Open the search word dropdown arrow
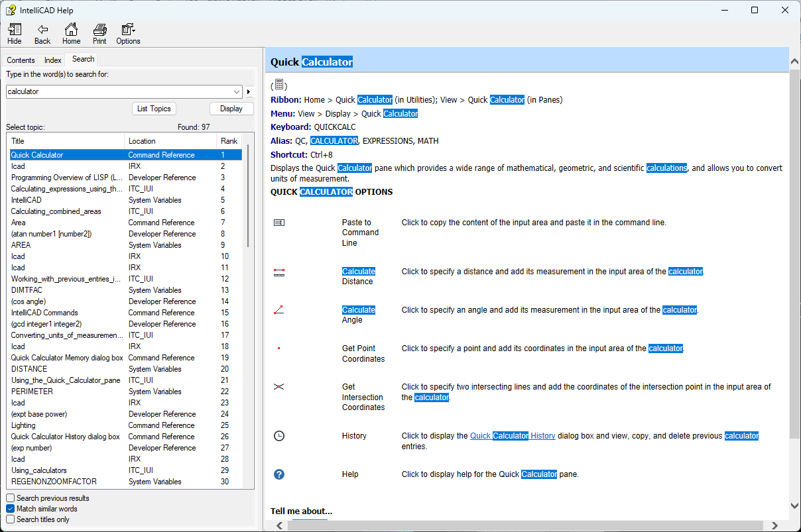 237,91
